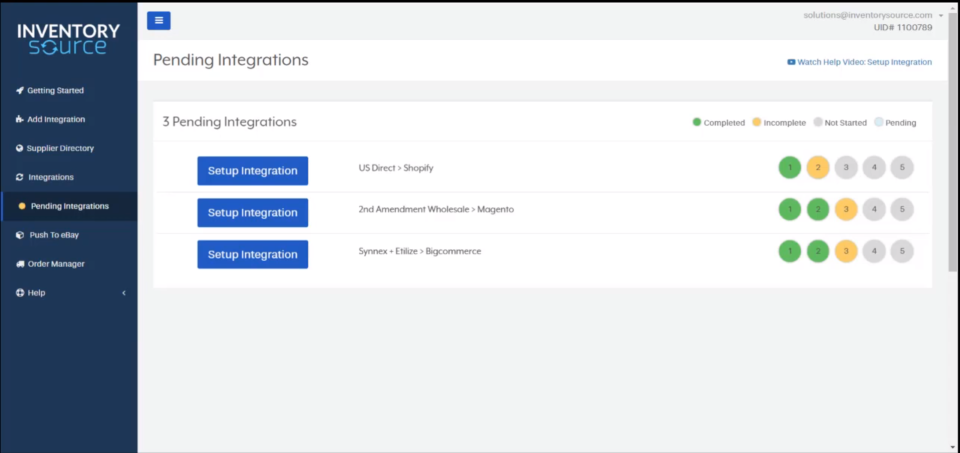Image resolution: width=960 pixels, height=453 pixels.
Task: Click the UID# 1100789 text
Action: [903, 28]
